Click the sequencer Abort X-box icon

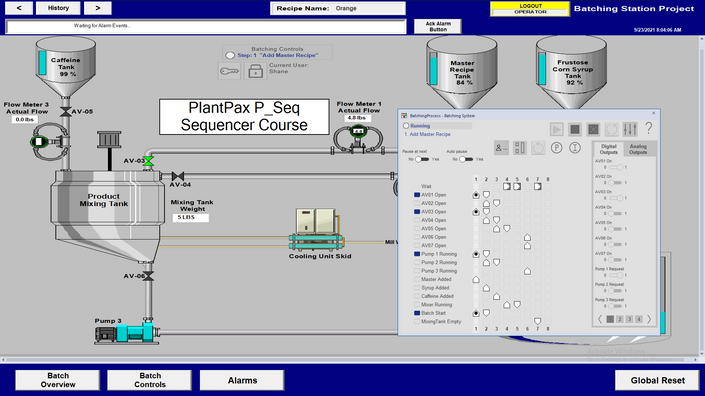[593, 129]
